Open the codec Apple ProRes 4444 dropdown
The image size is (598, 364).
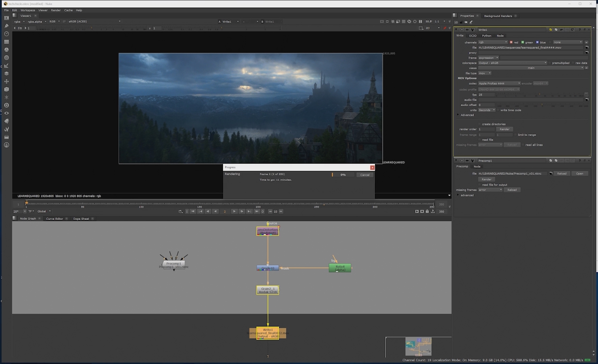(x=499, y=84)
